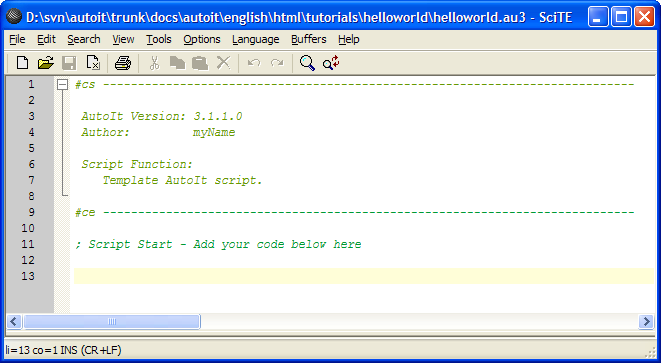Viewport: 661px width, 363px height.
Task: Open the Help menu
Action: 349,39
